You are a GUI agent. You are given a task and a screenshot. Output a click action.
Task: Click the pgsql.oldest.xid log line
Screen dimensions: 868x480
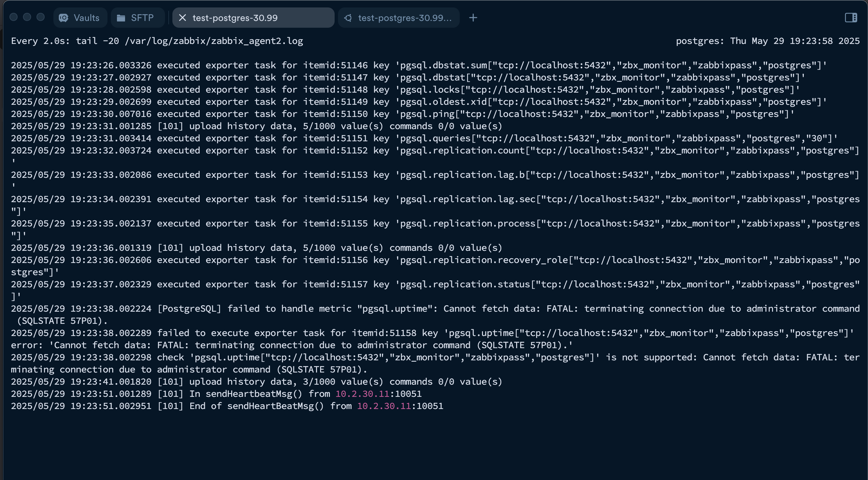click(419, 102)
